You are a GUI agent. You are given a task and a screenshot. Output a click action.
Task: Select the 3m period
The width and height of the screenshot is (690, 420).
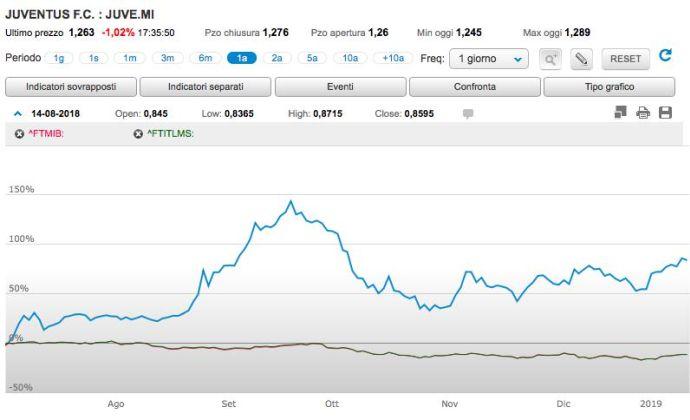[x=167, y=58]
